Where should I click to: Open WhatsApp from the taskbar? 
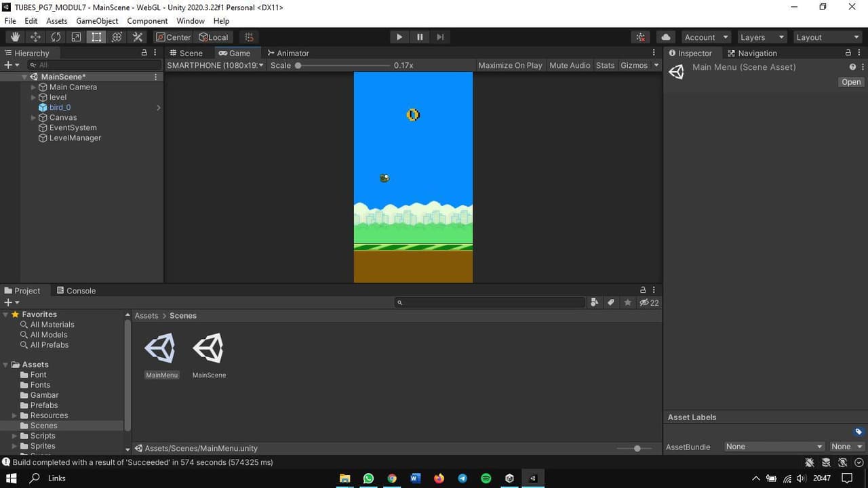pyautogui.click(x=368, y=478)
